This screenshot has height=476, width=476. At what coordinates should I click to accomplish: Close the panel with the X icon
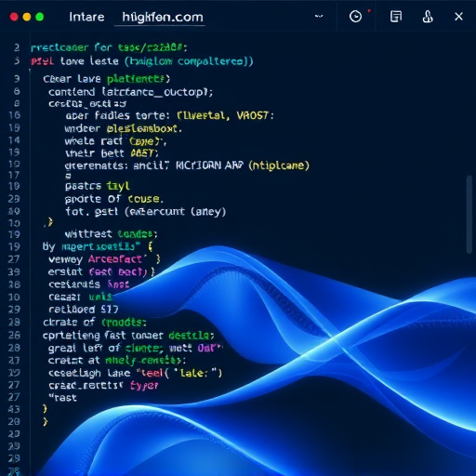(x=458, y=17)
